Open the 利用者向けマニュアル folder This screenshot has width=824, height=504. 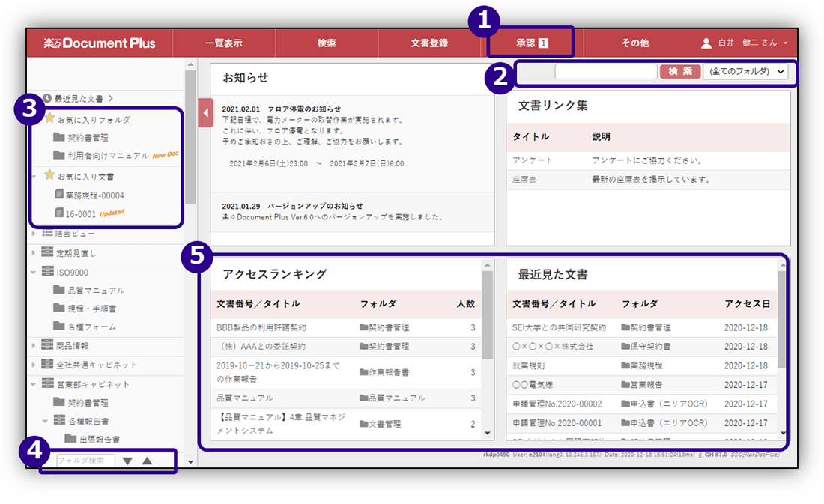(x=109, y=156)
